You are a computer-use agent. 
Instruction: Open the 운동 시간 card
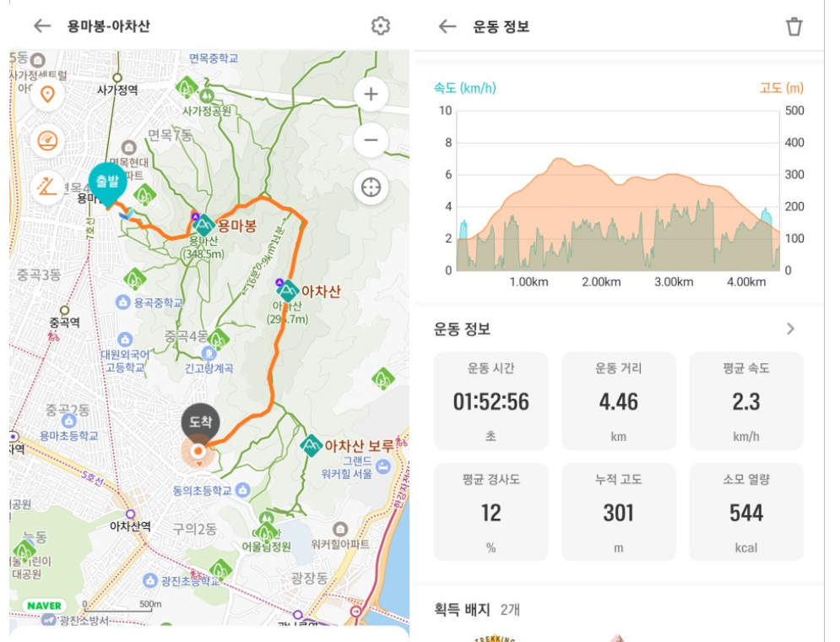click(490, 401)
